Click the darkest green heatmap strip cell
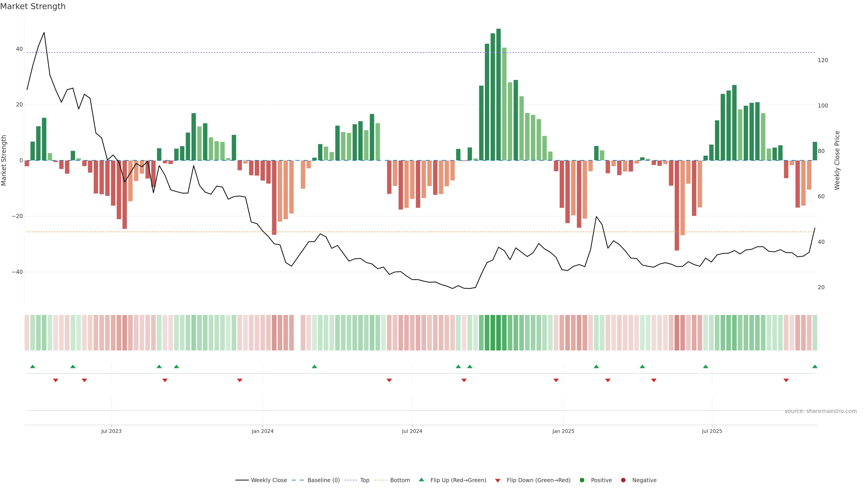Image resolution: width=868 pixels, height=488 pixels. click(498, 333)
